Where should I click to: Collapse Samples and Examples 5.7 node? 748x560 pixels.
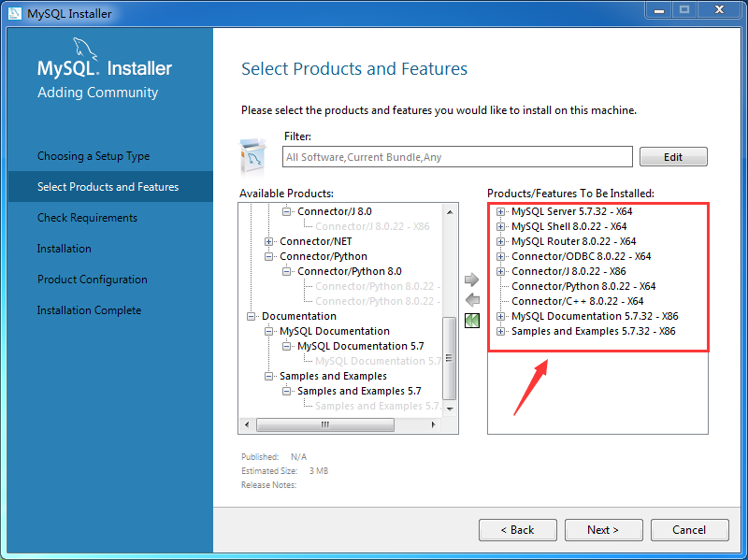[x=286, y=391]
